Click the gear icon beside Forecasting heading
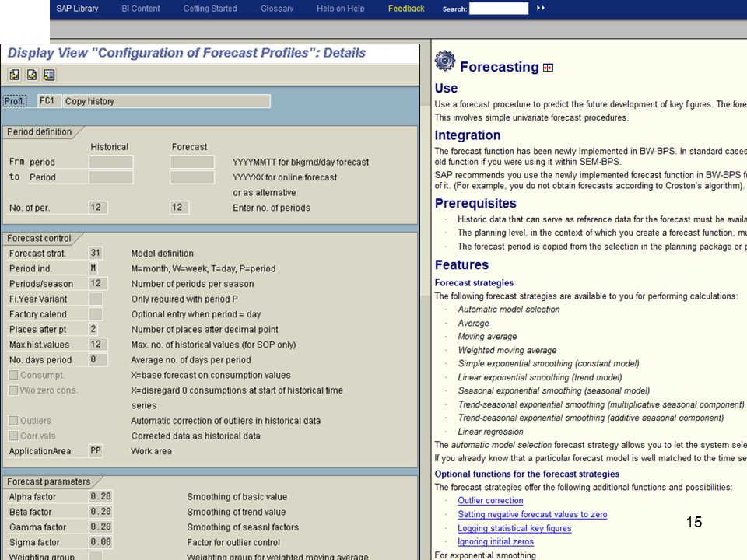Viewport: 747px width, 560px height. pyautogui.click(x=445, y=61)
